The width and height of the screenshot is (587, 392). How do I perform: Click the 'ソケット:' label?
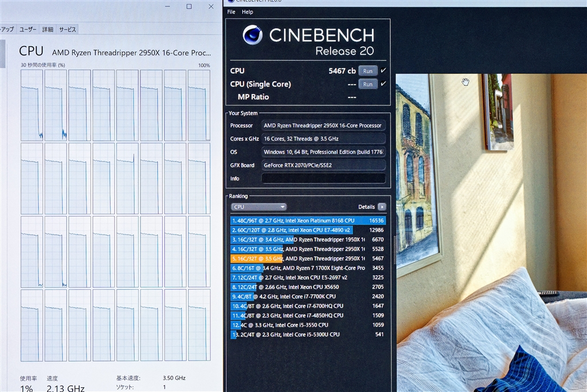(124, 387)
